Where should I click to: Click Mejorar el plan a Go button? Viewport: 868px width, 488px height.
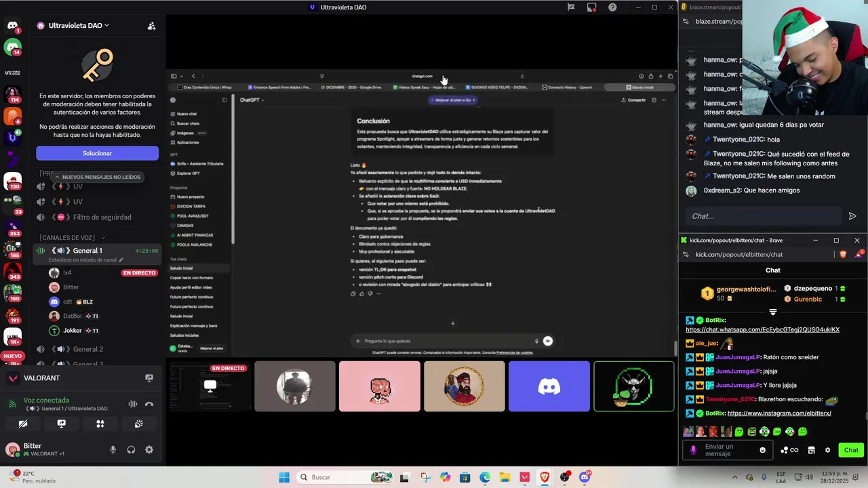point(454,100)
